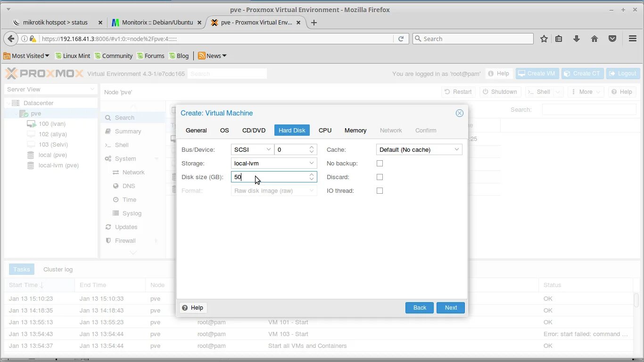Switch to the CPU wizard tab
This screenshot has width=644, height=362.
pyautogui.click(x=325, y=130)
